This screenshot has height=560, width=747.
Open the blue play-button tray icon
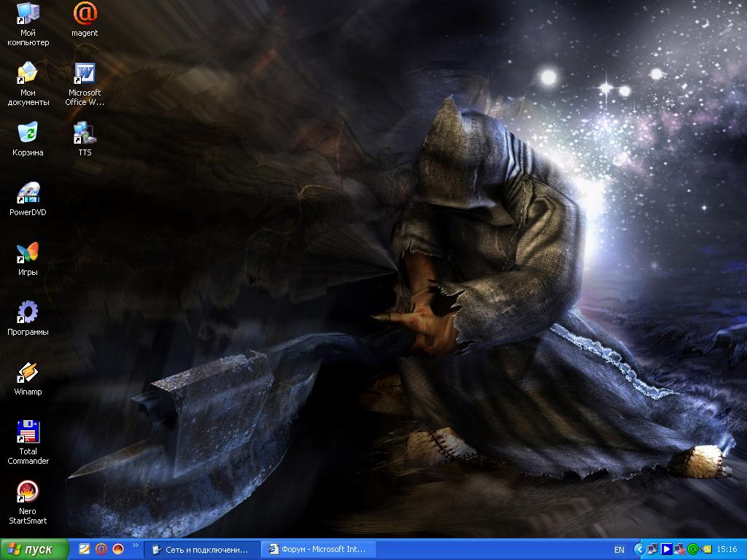point(666,550)
